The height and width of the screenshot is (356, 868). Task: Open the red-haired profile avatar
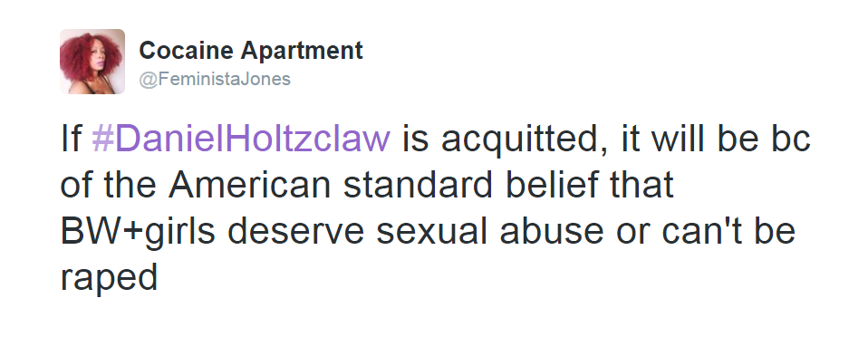tap(92, 62)
